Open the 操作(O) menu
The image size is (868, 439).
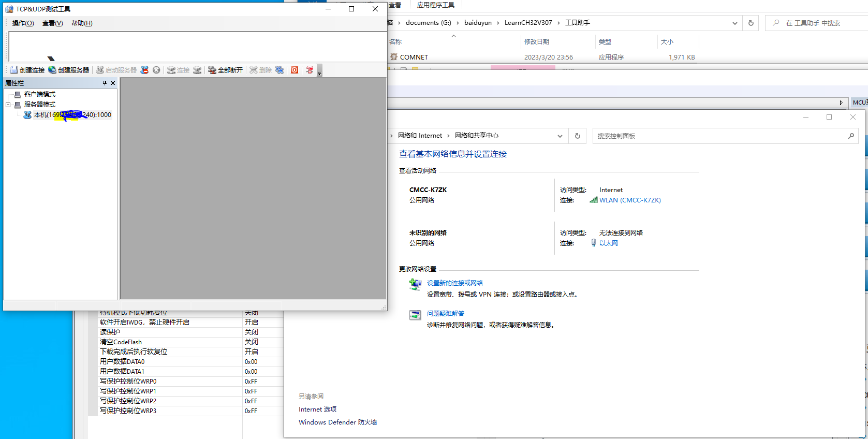point(23,23)
